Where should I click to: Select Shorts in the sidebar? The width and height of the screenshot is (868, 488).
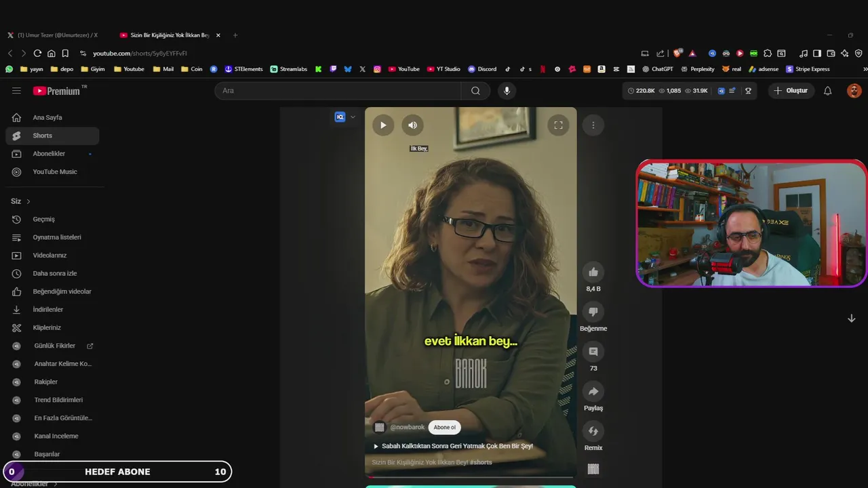point(52,136)
